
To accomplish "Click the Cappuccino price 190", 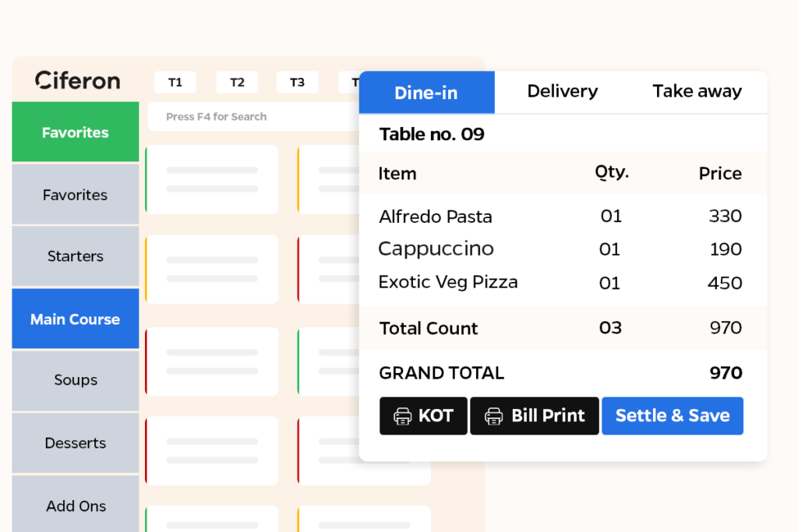I will tap(726, 249).
